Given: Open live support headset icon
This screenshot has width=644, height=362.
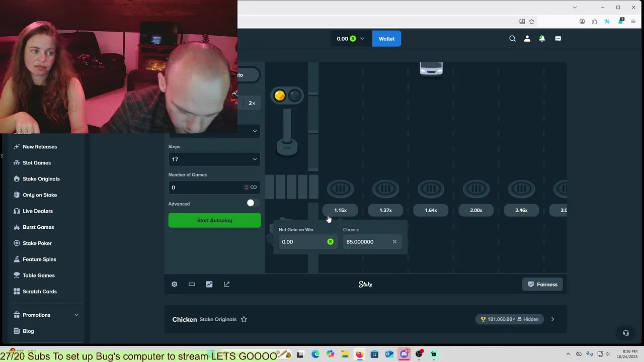Looking at the screenshot, I should [625, 333].
